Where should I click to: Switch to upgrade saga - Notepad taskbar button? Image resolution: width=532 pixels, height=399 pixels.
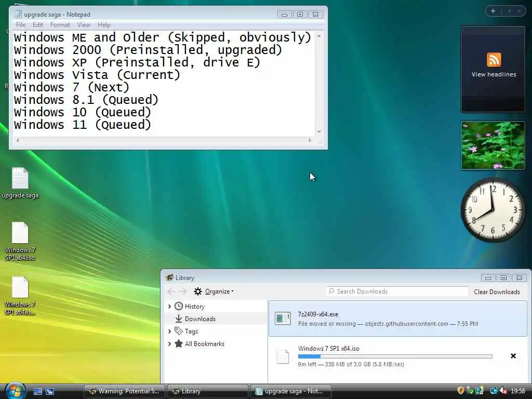(x=290, y=391)
